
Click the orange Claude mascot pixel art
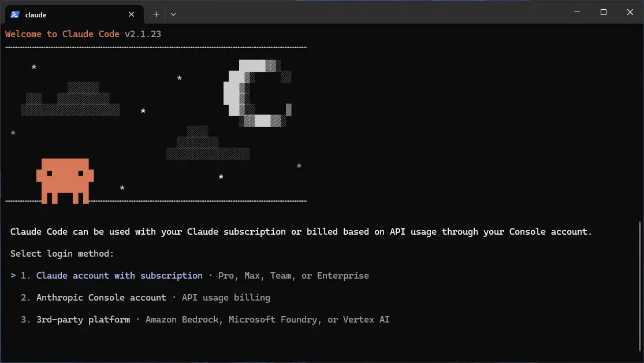coord(65,179)
